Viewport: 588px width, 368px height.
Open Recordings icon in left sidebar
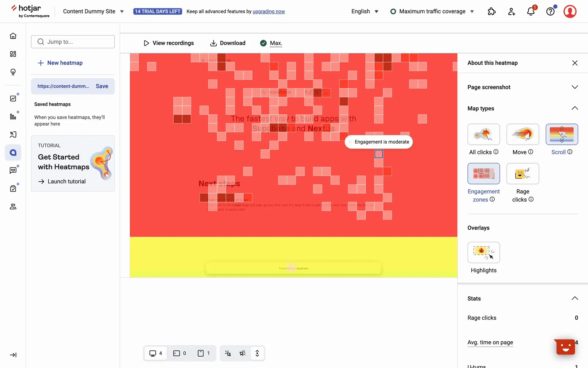(13, 134)
